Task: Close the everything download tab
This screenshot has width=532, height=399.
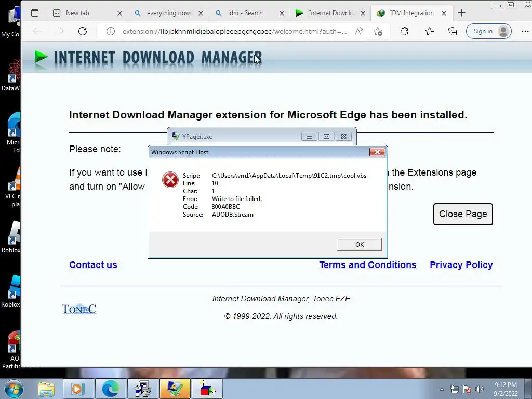Action: pos(201,13)
